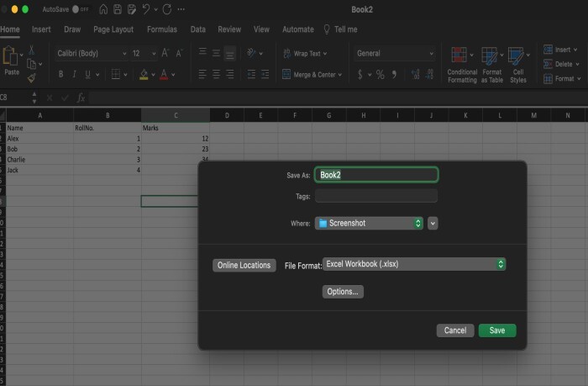Select the Cut scissors icon

click(32, 50)
